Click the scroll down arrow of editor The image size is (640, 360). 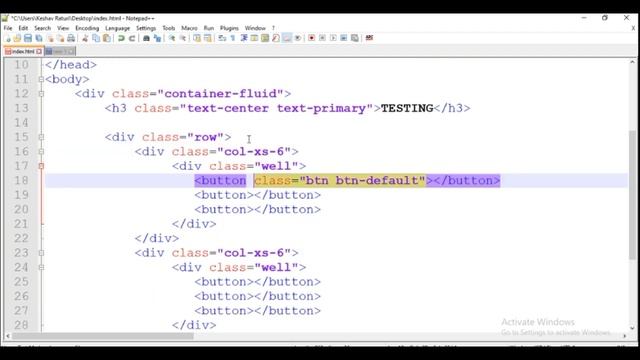tap(632, 328)
